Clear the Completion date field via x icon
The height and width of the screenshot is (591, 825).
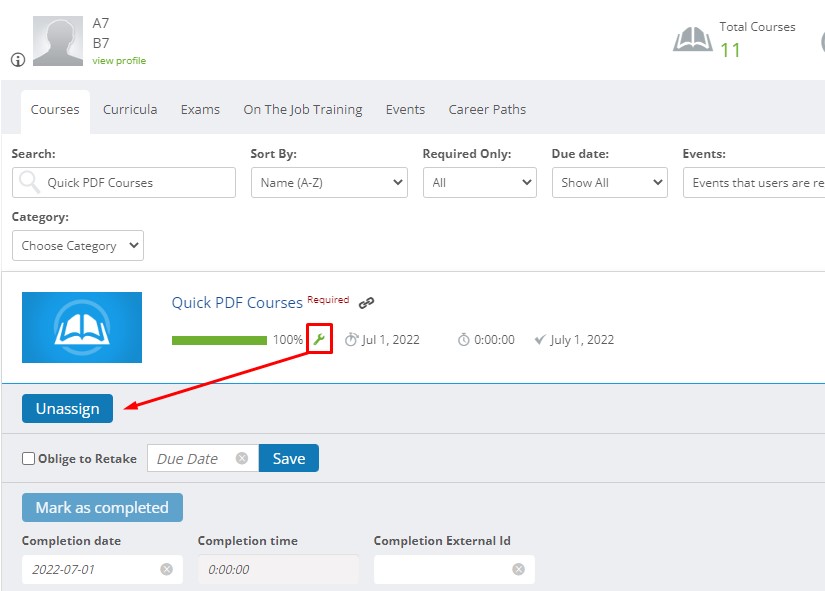click(x=164, y=569)
